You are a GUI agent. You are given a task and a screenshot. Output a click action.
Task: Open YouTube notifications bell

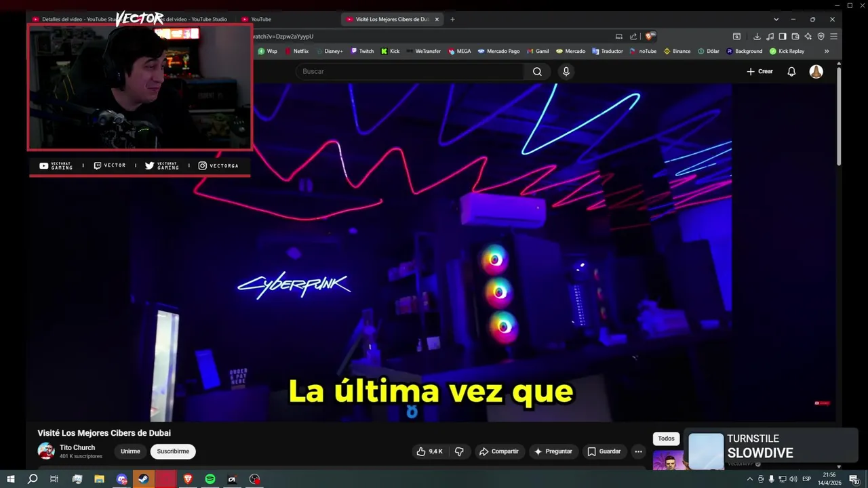tap(791, 71)
